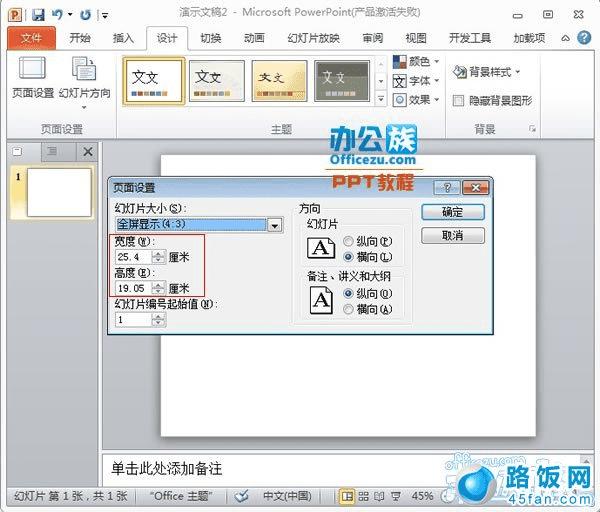600x512 pixels.
Task: Start Slide Show view icon
Action: 396,497
